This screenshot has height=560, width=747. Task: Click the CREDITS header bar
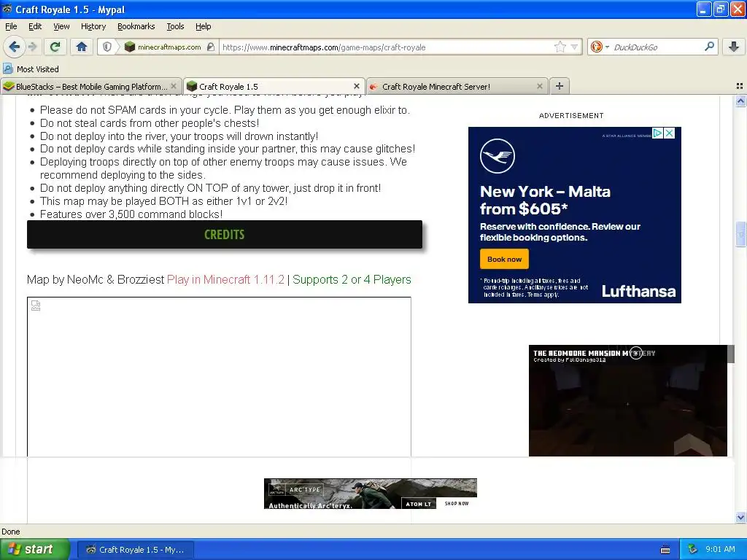tap(225, 234)
